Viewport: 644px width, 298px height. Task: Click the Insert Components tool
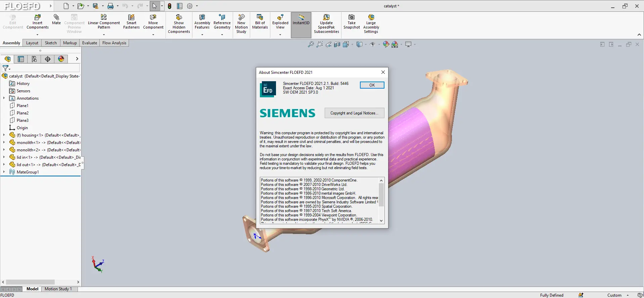[38, 22]
